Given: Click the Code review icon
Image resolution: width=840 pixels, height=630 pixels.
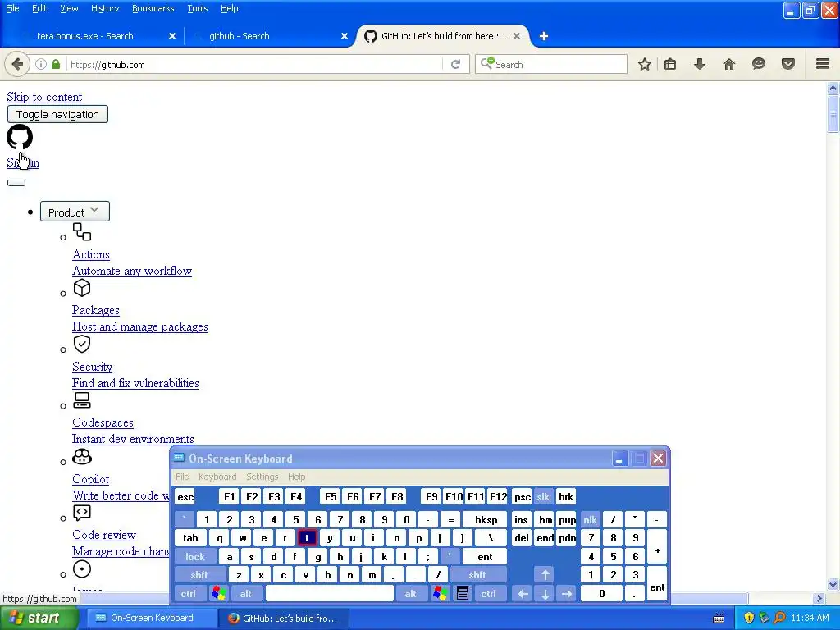Looking at the screenshot, I should [x=82, y=513].
